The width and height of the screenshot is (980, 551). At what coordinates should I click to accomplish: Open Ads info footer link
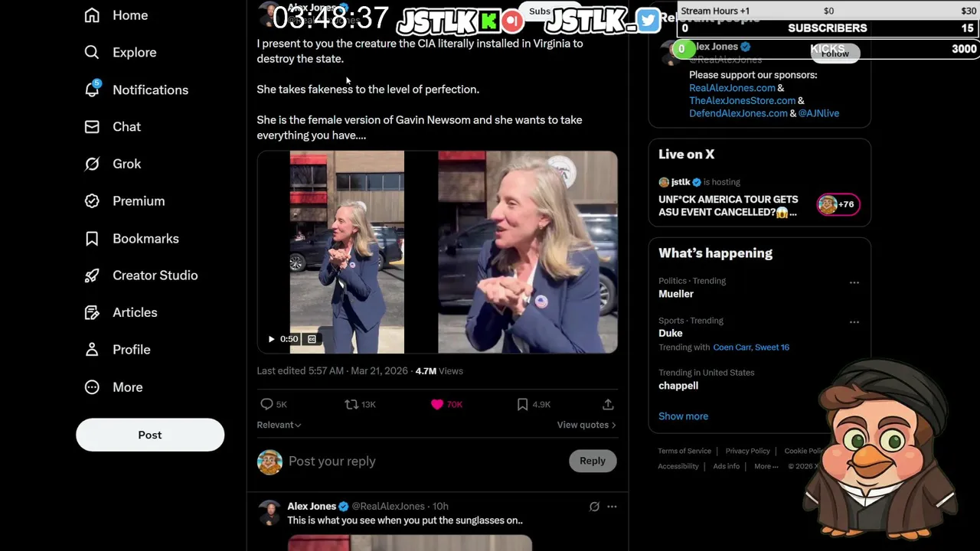coord(726,466)
